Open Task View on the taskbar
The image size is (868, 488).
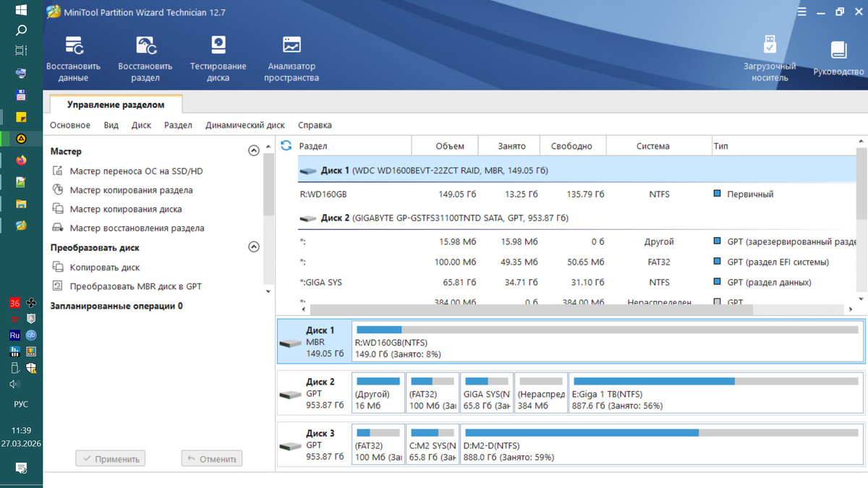tap(21, 51)
